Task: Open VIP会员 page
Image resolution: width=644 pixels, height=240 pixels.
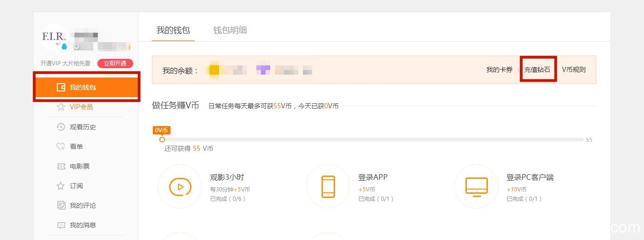Action: point(81,107)
